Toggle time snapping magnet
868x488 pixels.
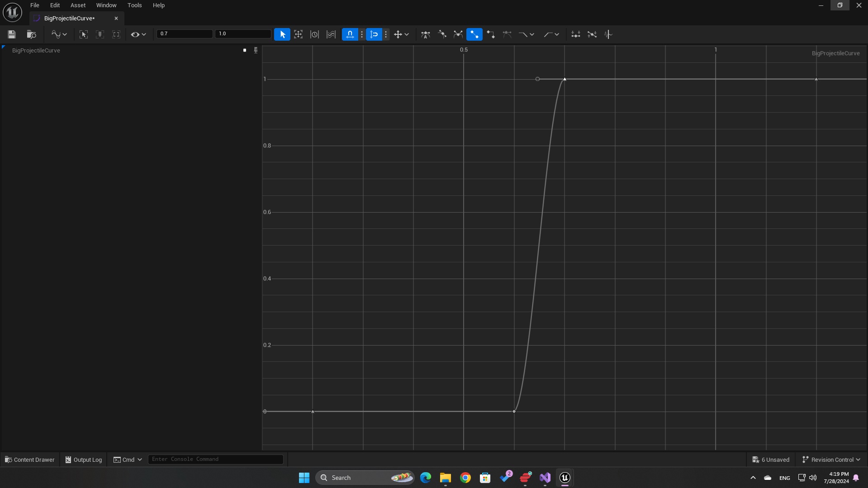pos(350,34)
